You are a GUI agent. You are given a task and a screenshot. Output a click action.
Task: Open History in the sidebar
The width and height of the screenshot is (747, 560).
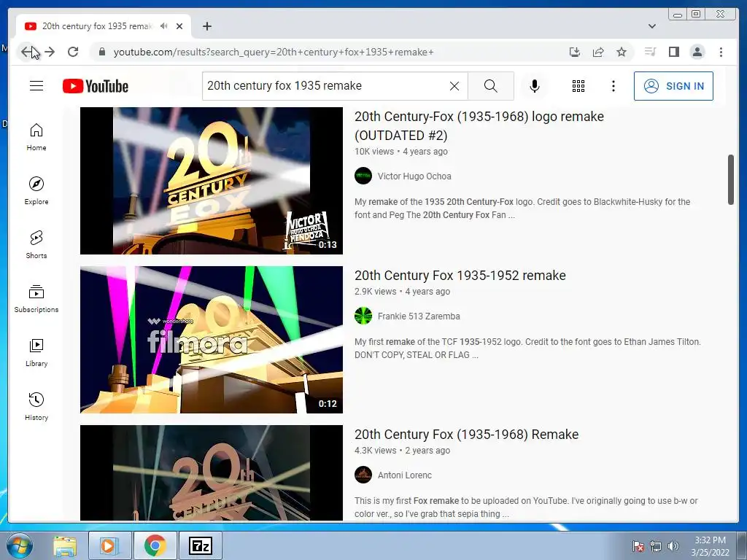click(x=36, y=406)
